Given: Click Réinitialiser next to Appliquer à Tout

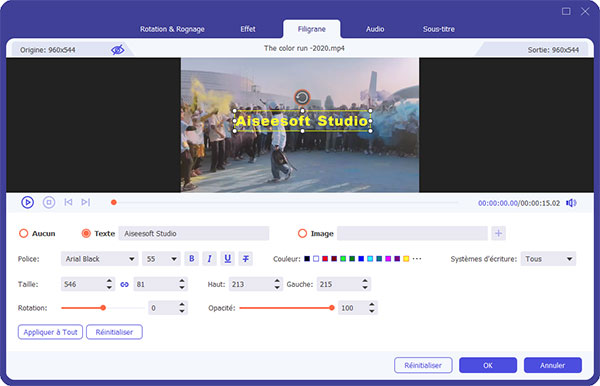Looking at the screenshot, I should pyautogui.click(x=114, y=332).
